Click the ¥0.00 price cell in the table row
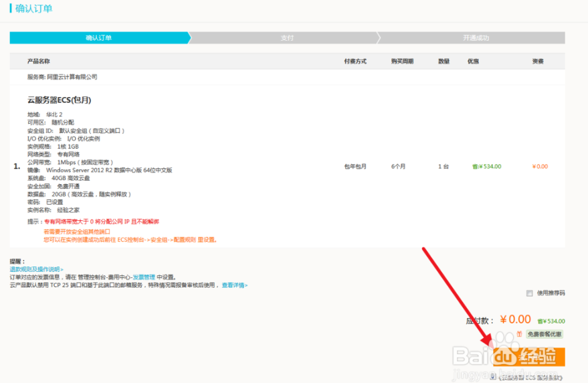Image resolution: width=588 pixels, height=383 pixels. (540, 166)
